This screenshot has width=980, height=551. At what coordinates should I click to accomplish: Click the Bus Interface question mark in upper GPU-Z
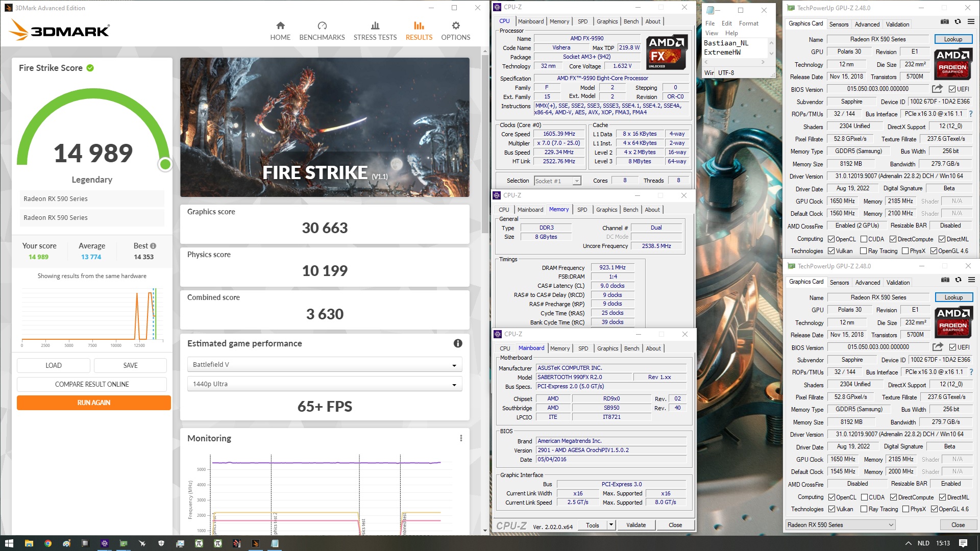(971, 114)
